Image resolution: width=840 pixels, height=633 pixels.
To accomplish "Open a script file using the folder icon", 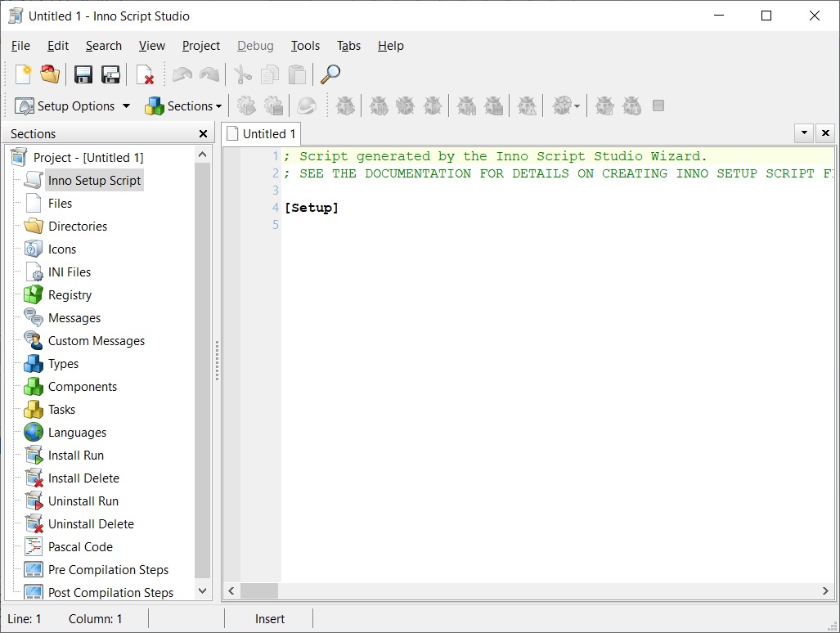I will pyautogui.click(x=50, y=74).
